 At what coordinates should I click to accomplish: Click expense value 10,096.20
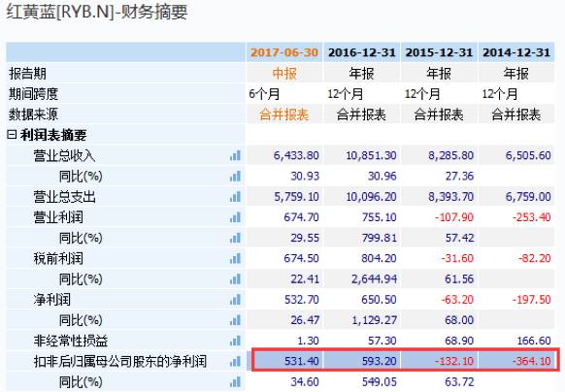(371, 197)
